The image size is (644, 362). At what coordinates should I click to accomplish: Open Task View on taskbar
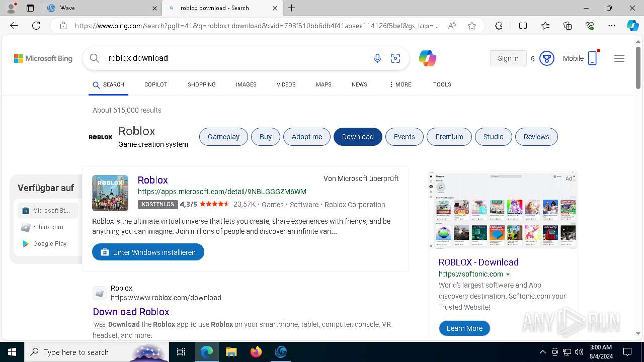pos(181,352)
